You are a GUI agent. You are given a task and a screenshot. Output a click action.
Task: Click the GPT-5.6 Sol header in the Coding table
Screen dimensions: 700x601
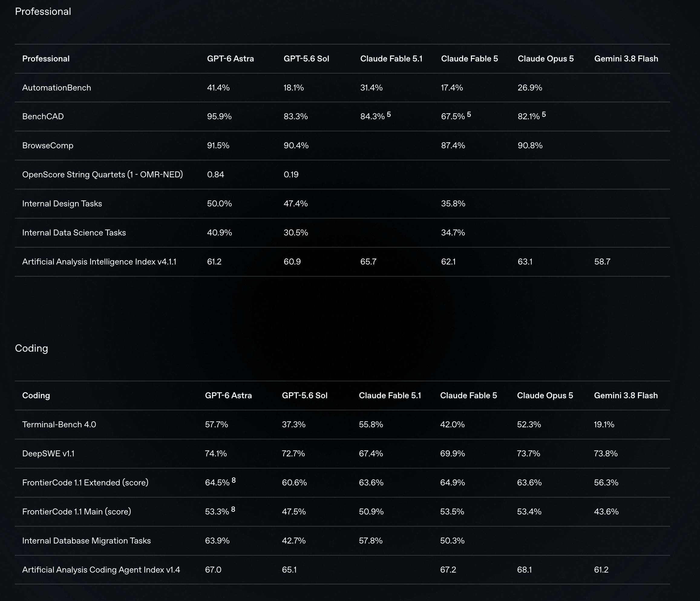point(305,396)
